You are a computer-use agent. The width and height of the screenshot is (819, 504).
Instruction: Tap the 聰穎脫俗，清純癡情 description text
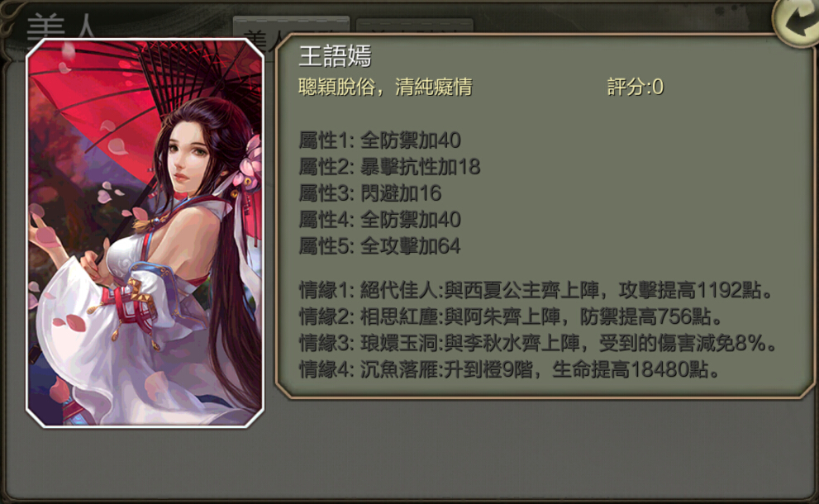(x=385, y=87)
